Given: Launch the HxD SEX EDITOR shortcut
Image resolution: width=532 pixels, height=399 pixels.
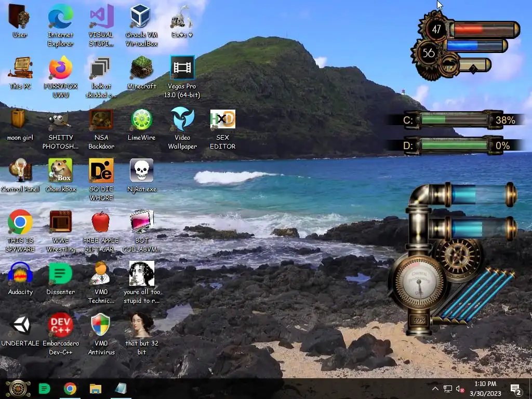Looking at the screenshot, I should coord(222,129).
